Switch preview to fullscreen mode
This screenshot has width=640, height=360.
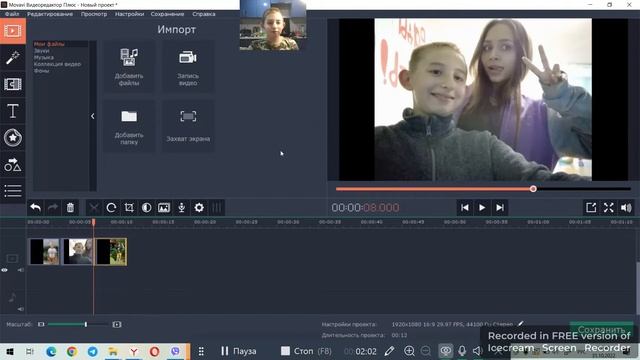(609, 208)
